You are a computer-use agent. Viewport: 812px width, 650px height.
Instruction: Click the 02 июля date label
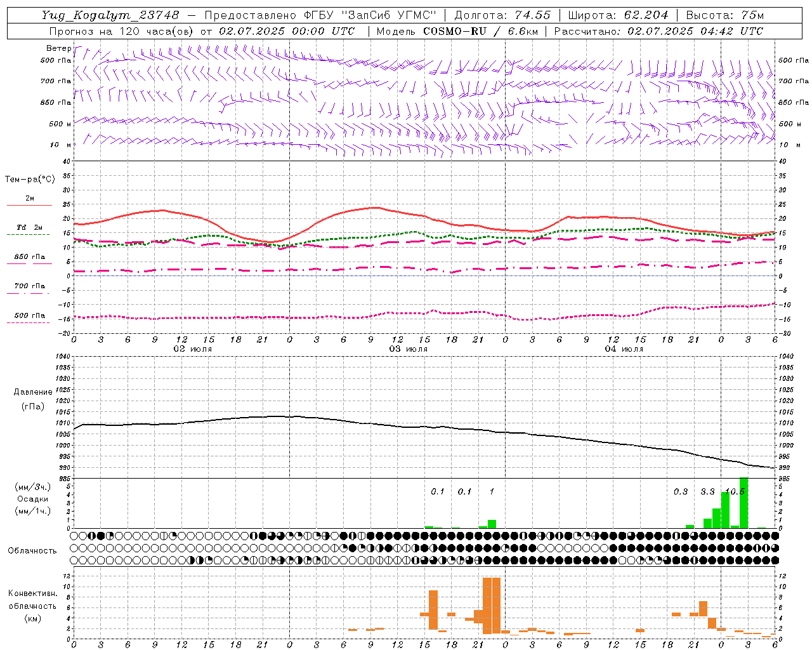click(193, 349)
